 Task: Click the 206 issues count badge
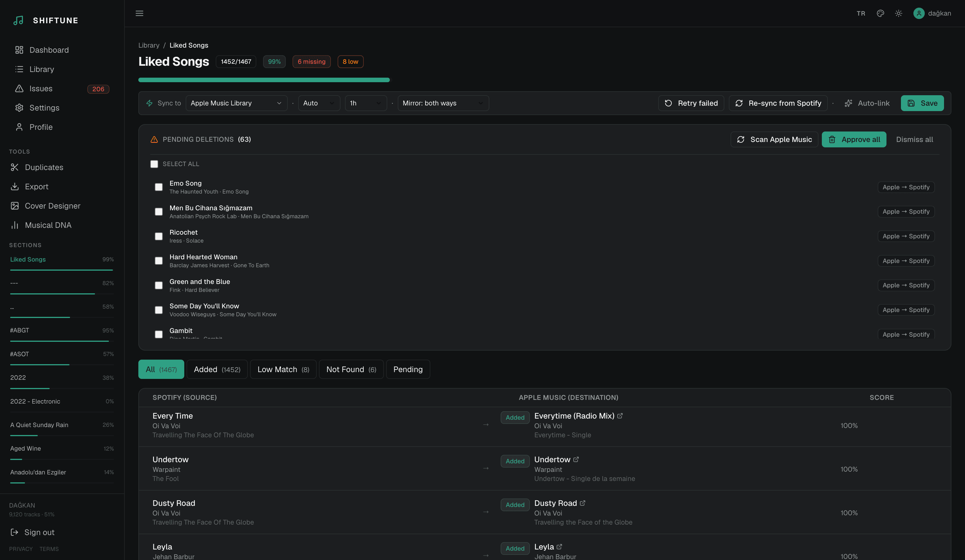click(98, 89)
